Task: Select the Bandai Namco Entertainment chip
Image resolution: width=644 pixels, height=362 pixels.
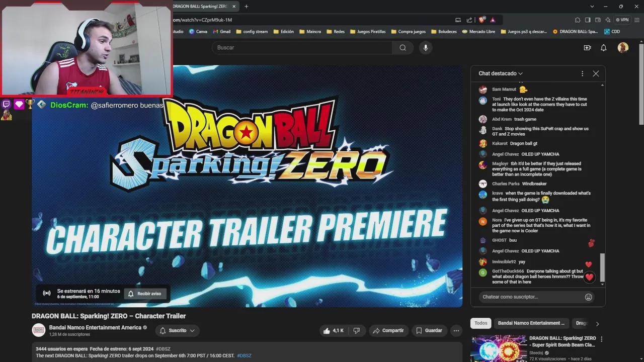Action: pyautogui.click(x=531, y=323)
